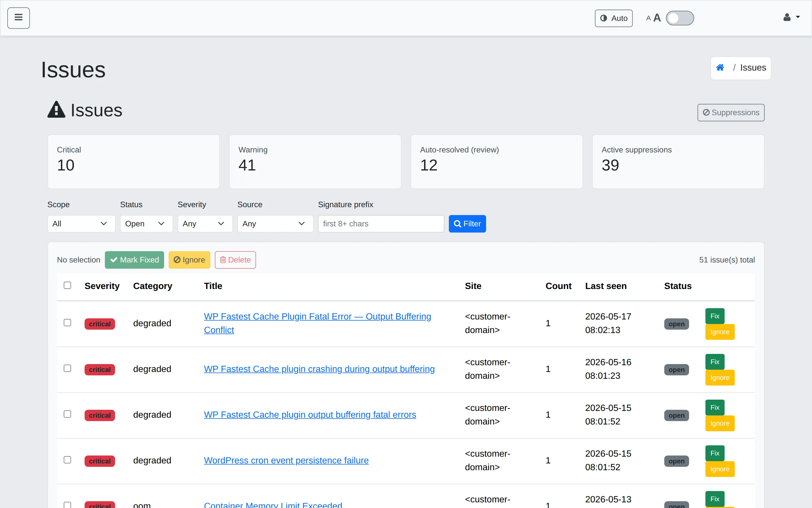Click the Critical count card

point(134,162)
